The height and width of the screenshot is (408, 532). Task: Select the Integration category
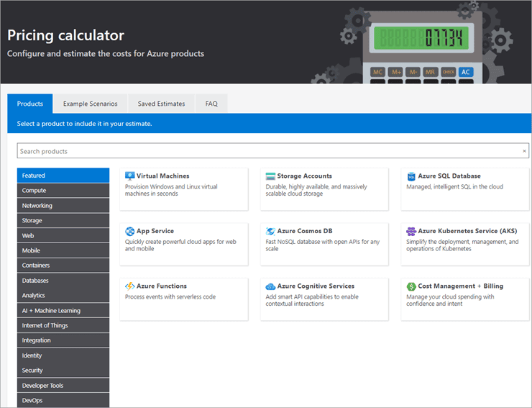point(63,340)
